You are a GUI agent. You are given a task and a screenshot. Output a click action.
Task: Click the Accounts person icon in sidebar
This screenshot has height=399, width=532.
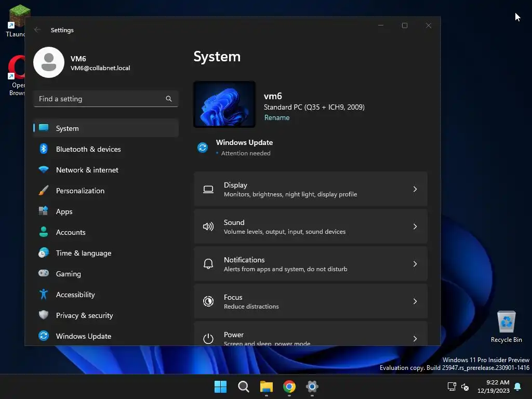[x=44, y=232]
